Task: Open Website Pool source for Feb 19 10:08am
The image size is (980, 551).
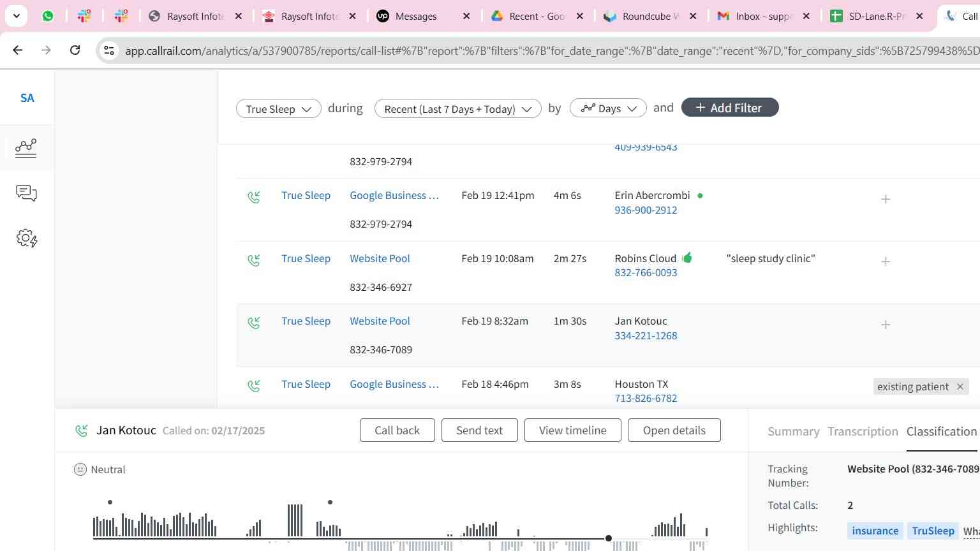Action: pos(380,258)
